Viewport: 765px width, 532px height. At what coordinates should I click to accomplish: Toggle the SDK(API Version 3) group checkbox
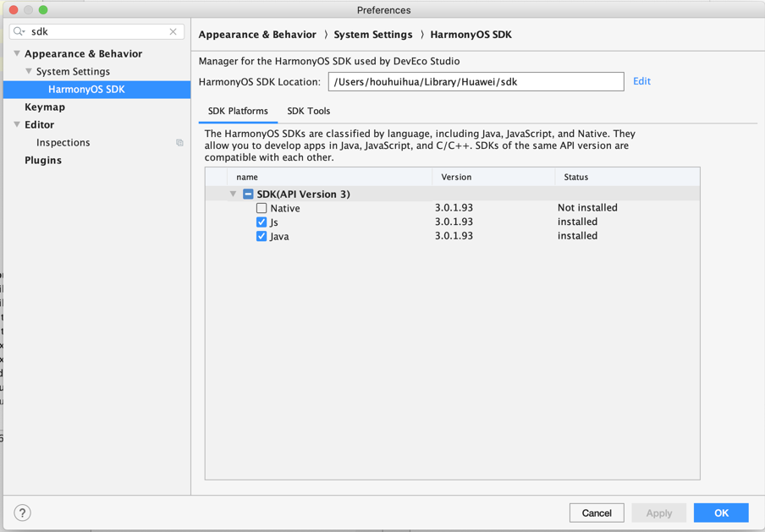tap(248, 194)
